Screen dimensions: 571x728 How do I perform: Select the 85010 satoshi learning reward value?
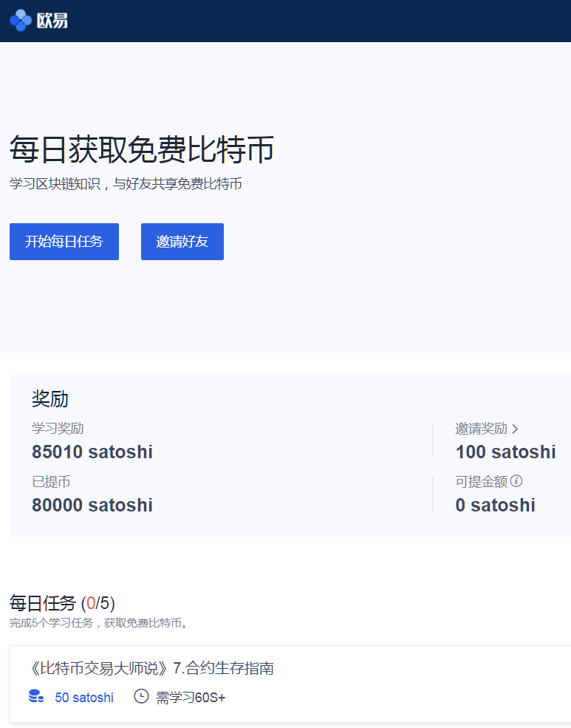pos(92,452)
